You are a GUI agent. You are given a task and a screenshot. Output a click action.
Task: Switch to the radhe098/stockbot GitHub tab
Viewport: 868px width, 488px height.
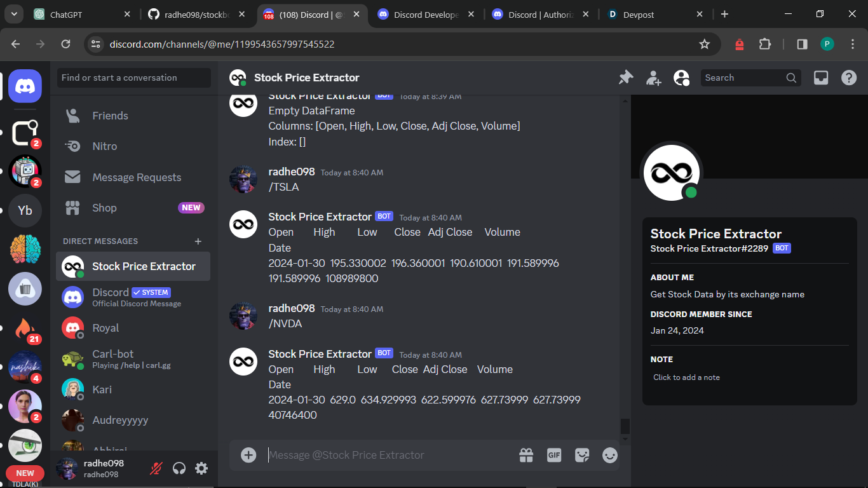tap(197, 14)
